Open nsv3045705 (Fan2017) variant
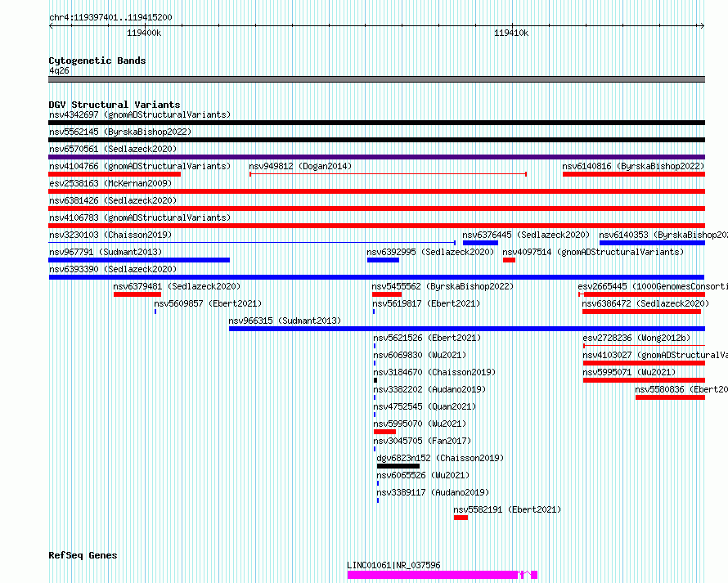 422,441
